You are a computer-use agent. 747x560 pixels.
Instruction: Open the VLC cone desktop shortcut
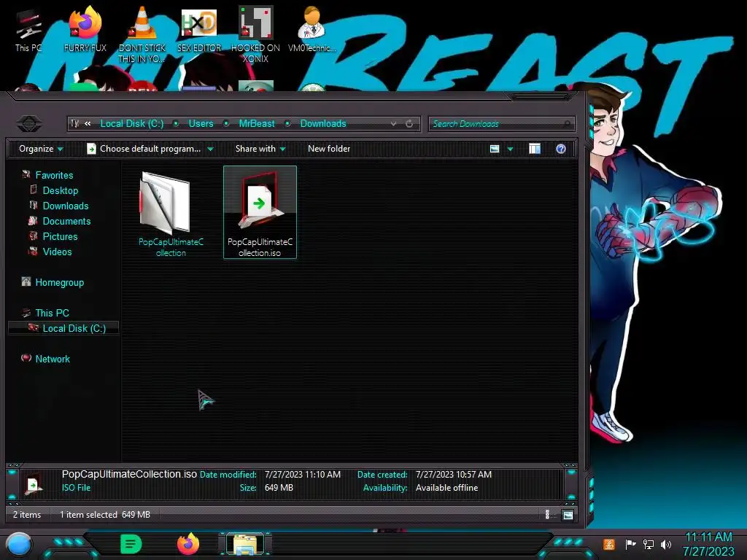(x=142, y=34)
